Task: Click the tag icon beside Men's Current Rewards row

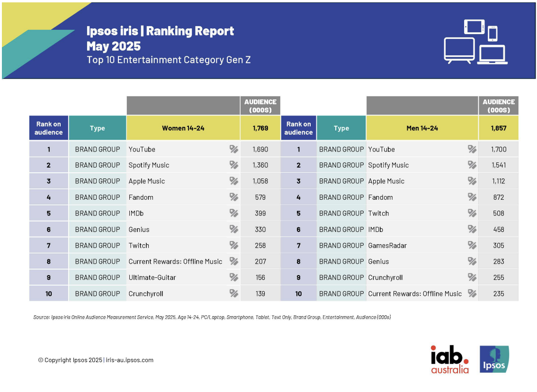Action: pyautogui.click(x=472, y=294)
